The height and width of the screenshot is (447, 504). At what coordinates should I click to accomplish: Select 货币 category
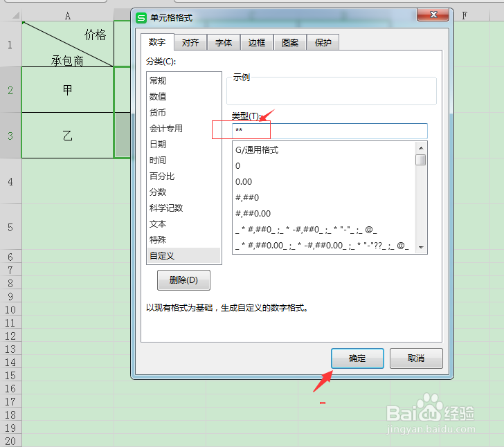pyautogui.click(x=184, y=112)
